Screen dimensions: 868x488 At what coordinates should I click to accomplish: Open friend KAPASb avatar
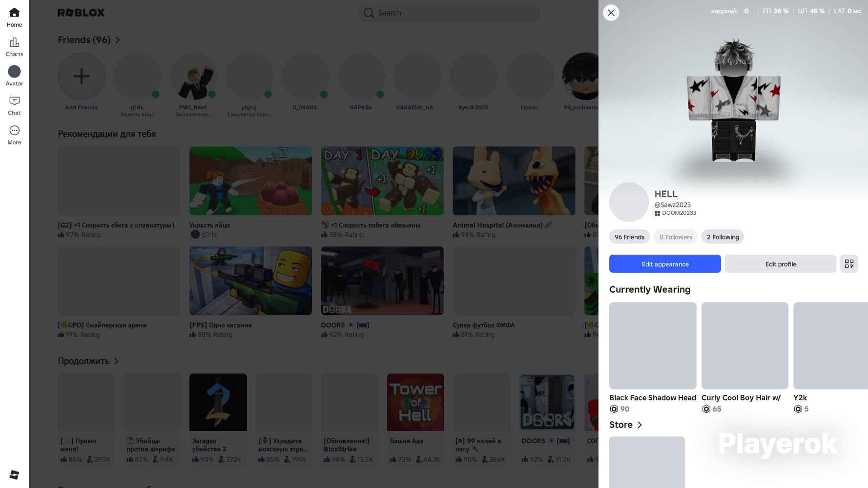(x=362, y=76)
